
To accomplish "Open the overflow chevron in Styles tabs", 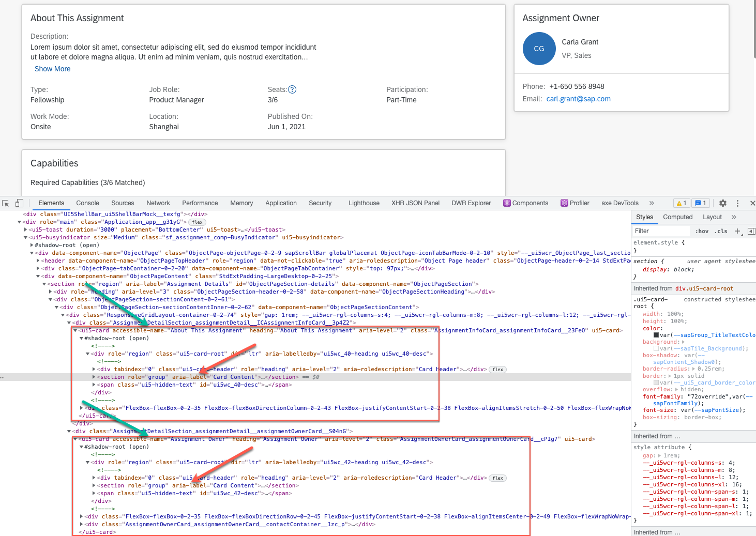I will click(733, 217).
